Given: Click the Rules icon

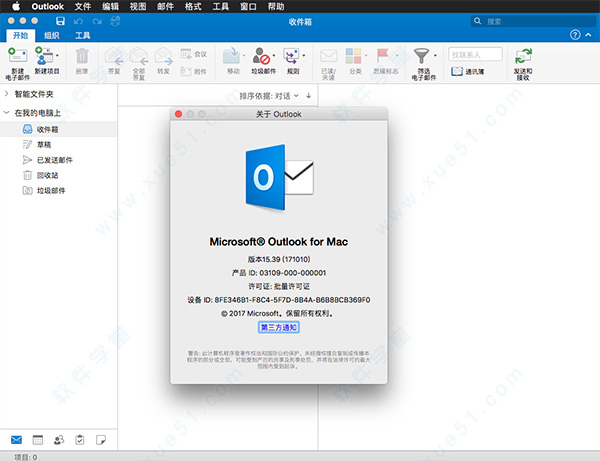Looking at the screenshot, I should coord(291,56).
